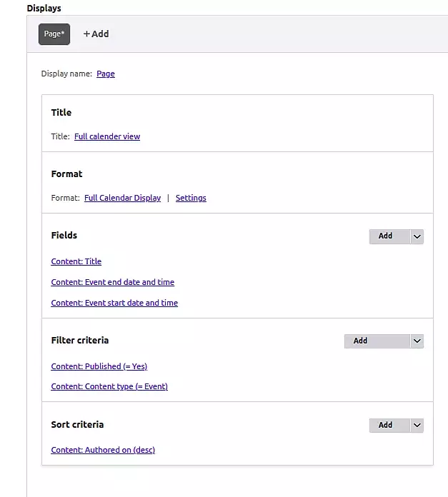Open the Content: Title field

[x=76, y=262]
